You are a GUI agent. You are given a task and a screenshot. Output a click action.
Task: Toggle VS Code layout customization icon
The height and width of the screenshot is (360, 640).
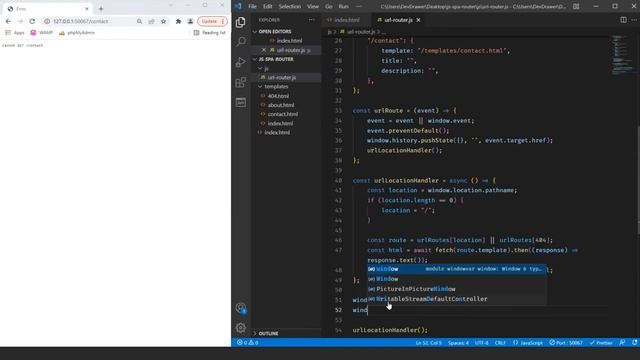[x=576, y=6]
